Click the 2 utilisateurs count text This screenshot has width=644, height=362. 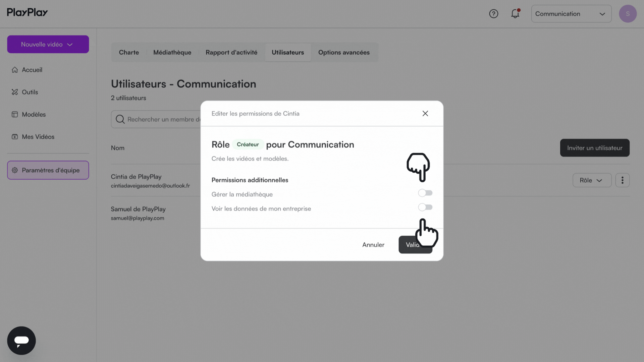click(x=128, y=98)
